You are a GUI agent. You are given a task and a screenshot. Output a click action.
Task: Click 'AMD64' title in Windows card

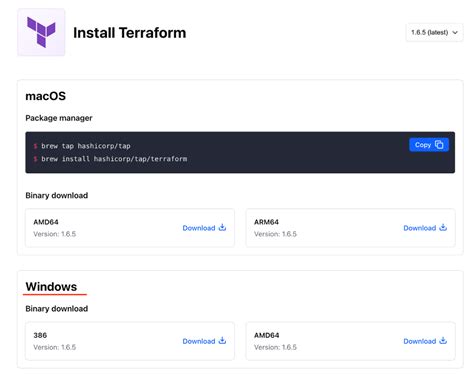click(267, 335)
